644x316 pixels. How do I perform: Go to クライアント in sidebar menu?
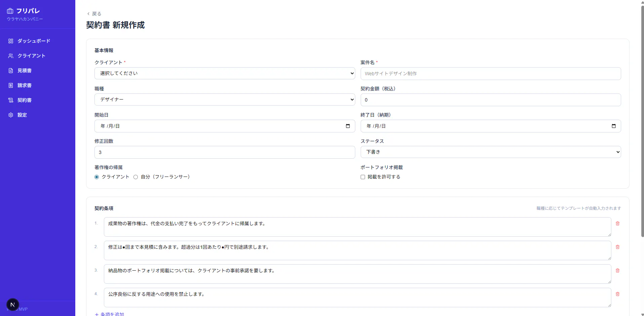[38, 56]
